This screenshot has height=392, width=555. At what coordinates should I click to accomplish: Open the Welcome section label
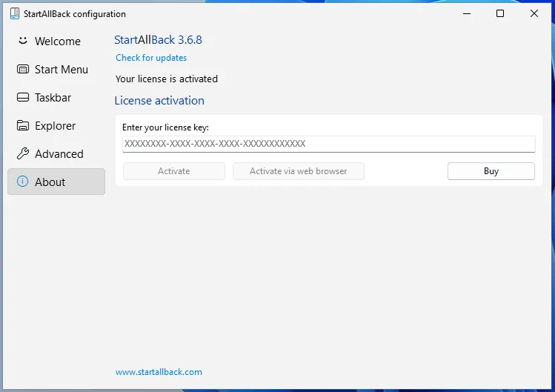[x=58, y=41]
